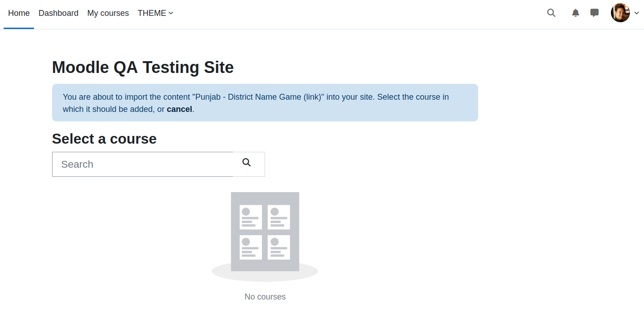Open the notifications bell

coord(576,13)
